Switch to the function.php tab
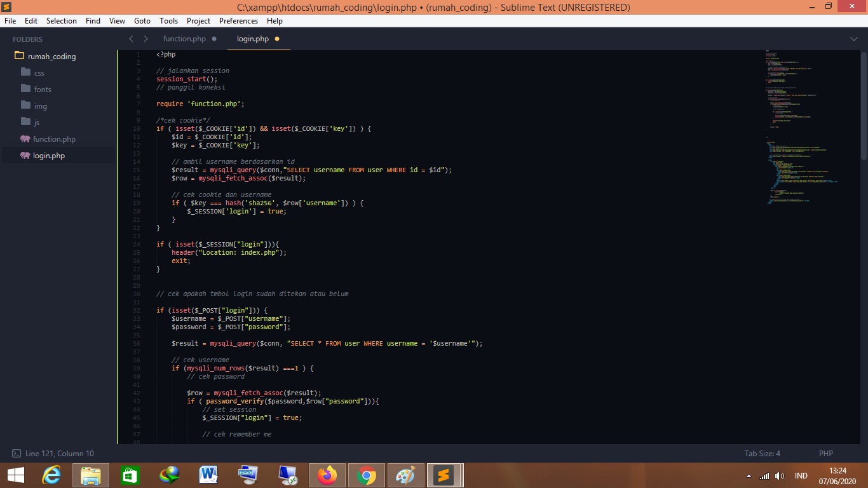The height and width of the screenshot is (488, 868). click(184, 39)
